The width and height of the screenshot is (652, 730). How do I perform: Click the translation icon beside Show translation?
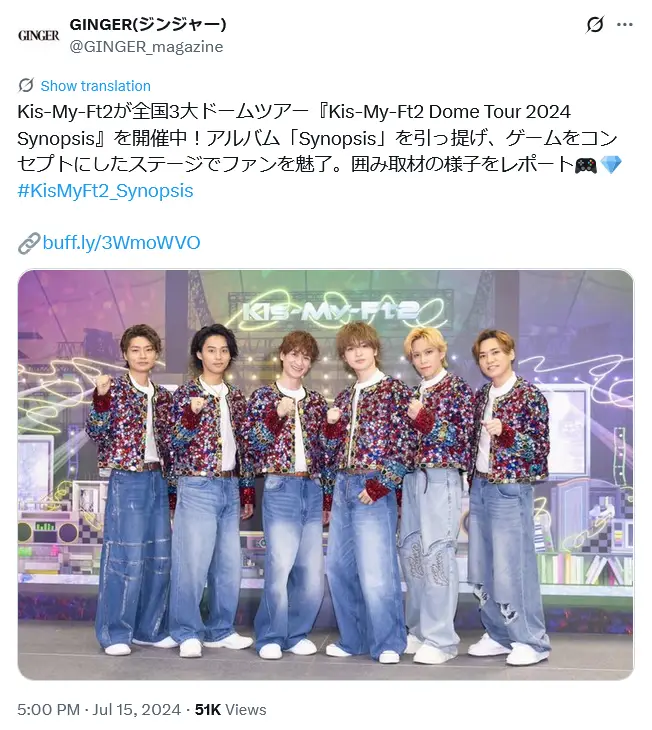26,86
